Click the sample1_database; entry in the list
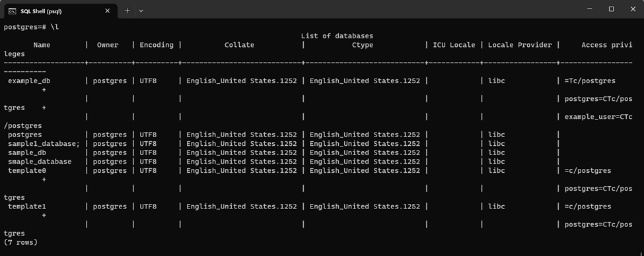 click(x=44, y=144)
